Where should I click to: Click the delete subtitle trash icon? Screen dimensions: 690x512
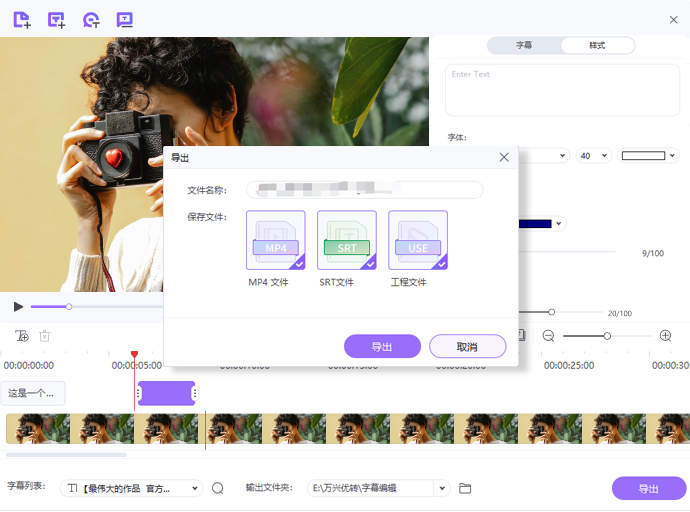[44, 336]
